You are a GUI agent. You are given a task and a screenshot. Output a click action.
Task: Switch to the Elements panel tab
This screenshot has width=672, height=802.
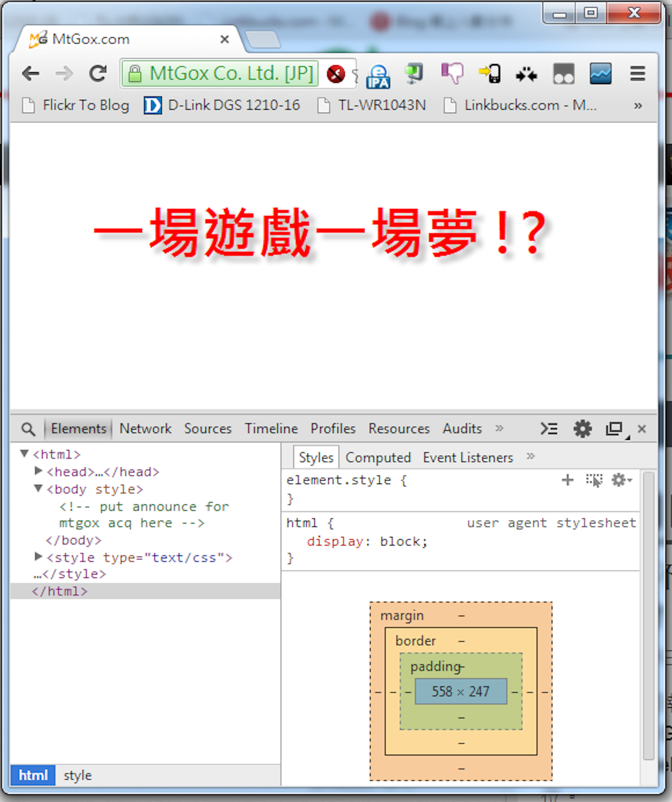click(79, 429)
